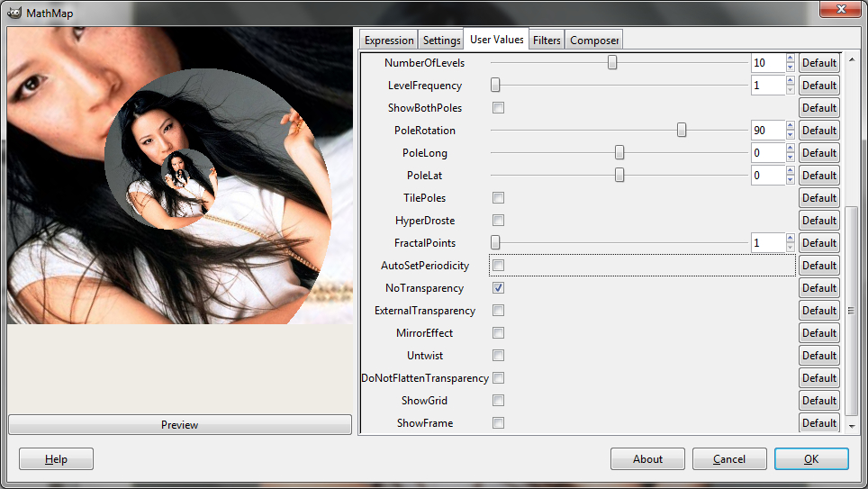
Task: Click the FractalPoints slider handle
Action: click(495, 242)
